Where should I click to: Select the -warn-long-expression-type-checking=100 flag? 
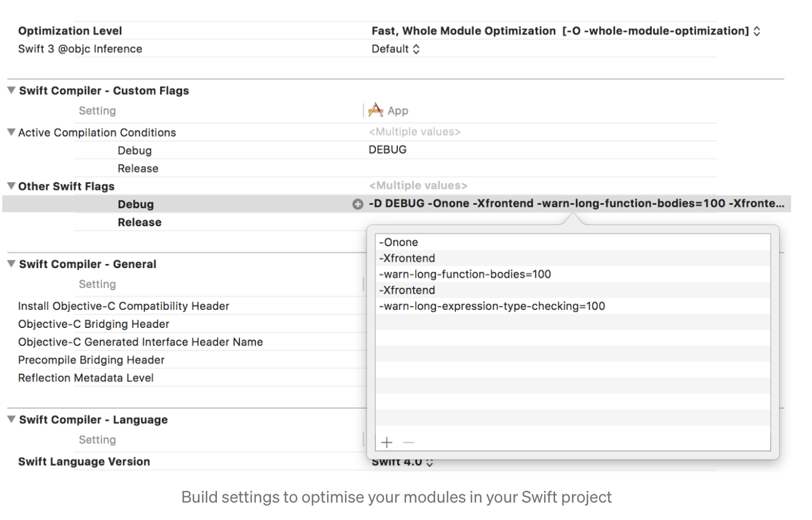(492, 306)
